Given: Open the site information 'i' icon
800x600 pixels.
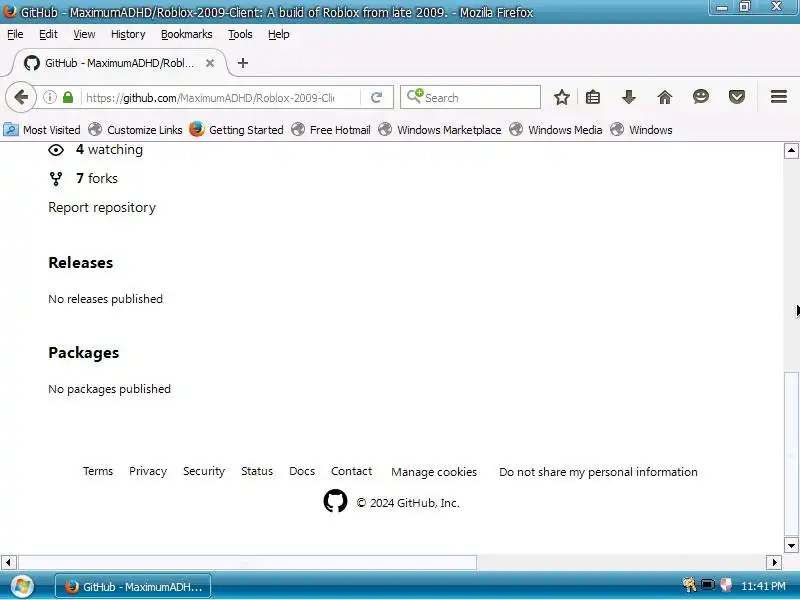Looking at the screenshot, I should click(49, 97).
